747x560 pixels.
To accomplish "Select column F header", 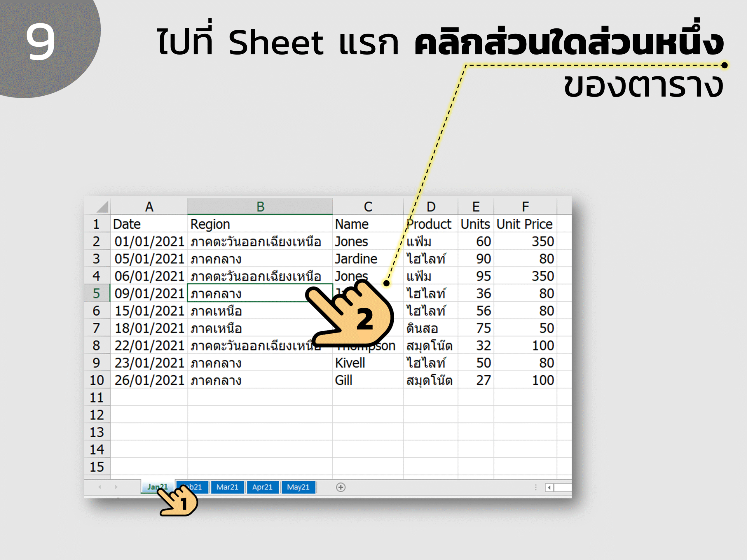I will click(525, 206).
